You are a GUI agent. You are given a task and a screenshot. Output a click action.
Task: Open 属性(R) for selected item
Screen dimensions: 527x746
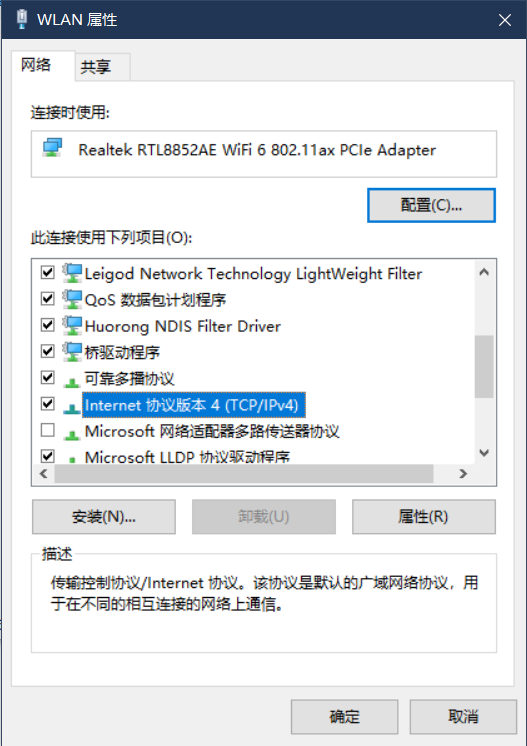point(424,516)
